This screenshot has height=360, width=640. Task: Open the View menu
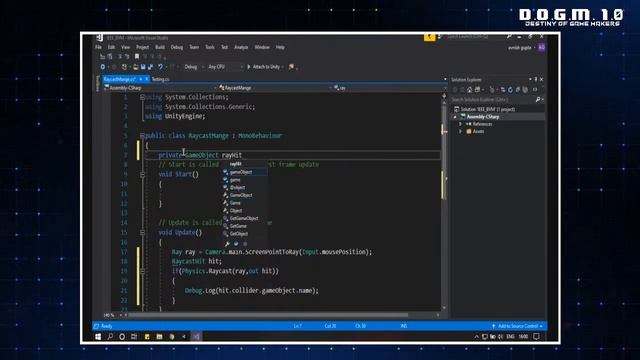pos(125,47)
